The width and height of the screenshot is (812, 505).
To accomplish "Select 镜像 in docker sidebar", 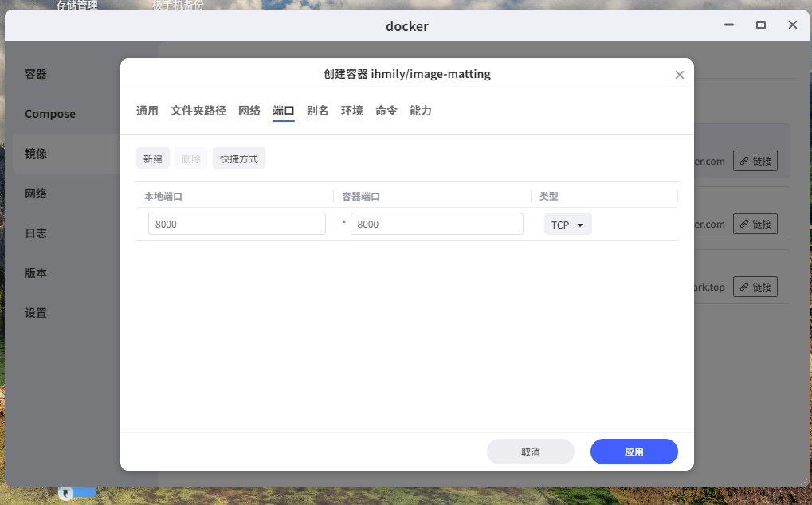I will (36, 154).
